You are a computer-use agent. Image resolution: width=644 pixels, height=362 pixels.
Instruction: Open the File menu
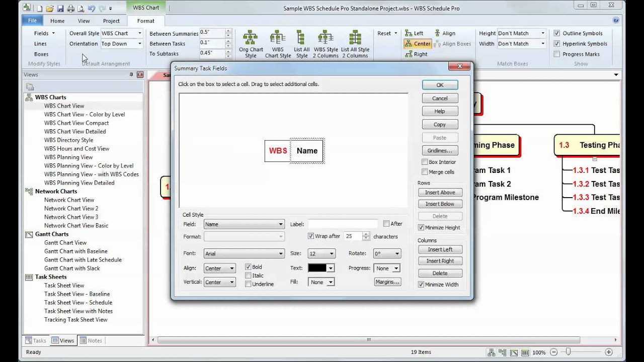32,21
